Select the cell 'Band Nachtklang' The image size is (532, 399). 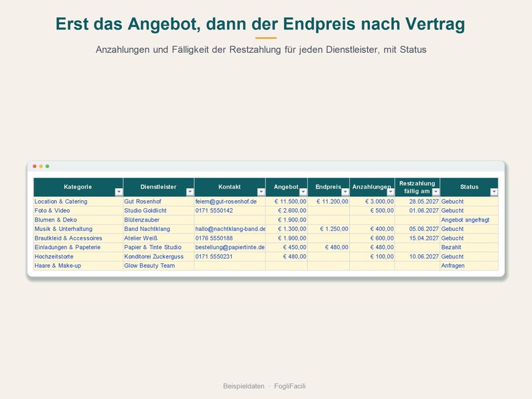point(159,229)
